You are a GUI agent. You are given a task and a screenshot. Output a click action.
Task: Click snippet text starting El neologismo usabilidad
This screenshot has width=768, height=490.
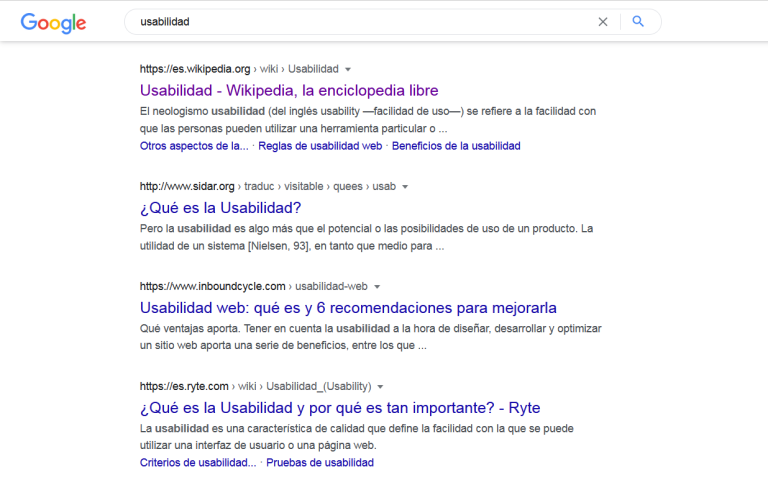pos(368,120)
